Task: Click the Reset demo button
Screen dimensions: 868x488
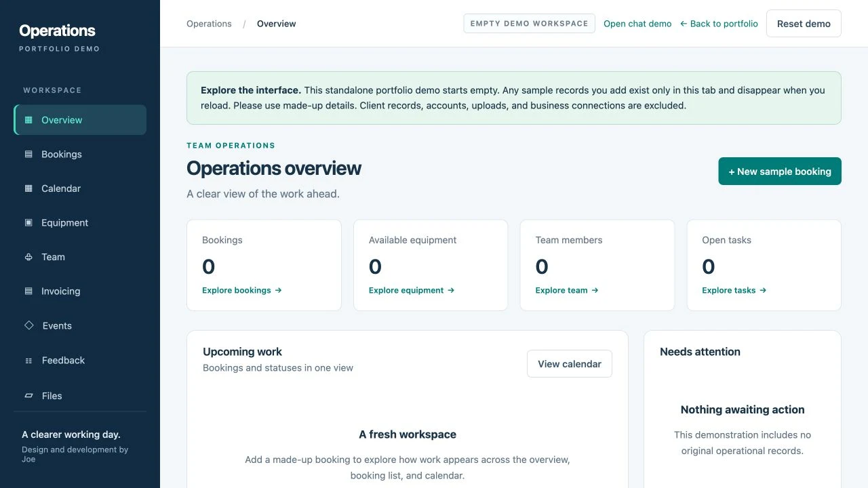Action: coord(804,24)
